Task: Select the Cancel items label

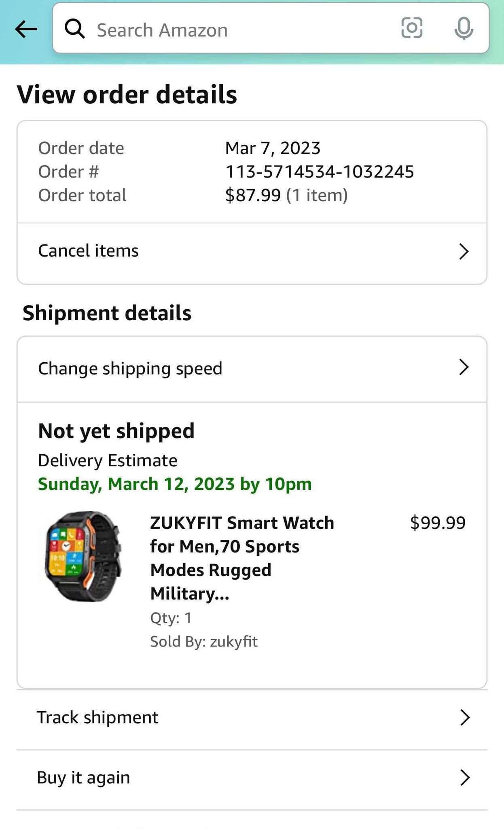Action: pyautogui.click(x=88, y=251)
